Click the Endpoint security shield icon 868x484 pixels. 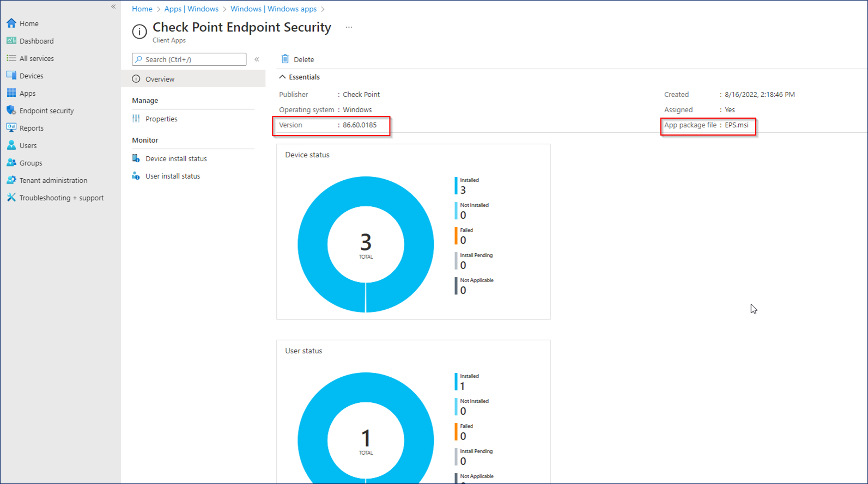[x=11, y=111]
